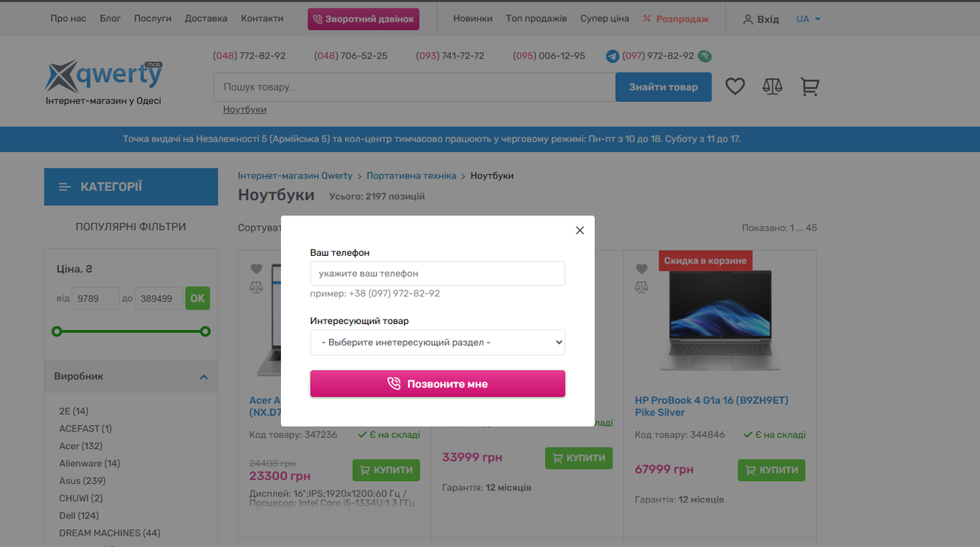Click the user icon next to Вхід
This screenshot has width=980, height=547.
(x=748, y=19)
